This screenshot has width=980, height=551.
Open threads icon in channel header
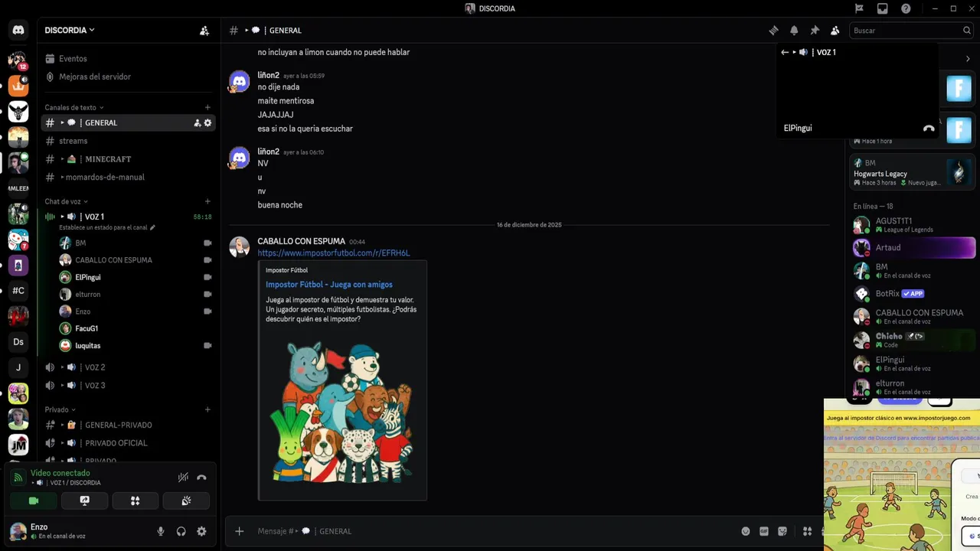773,31
